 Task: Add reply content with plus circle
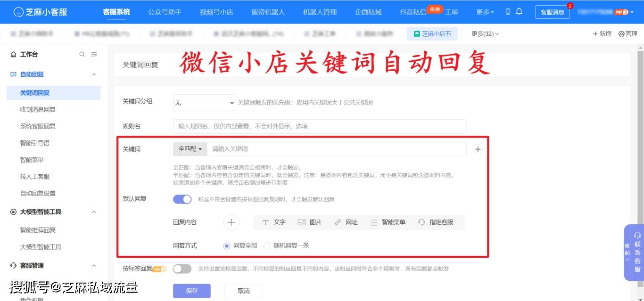point(231,222)
